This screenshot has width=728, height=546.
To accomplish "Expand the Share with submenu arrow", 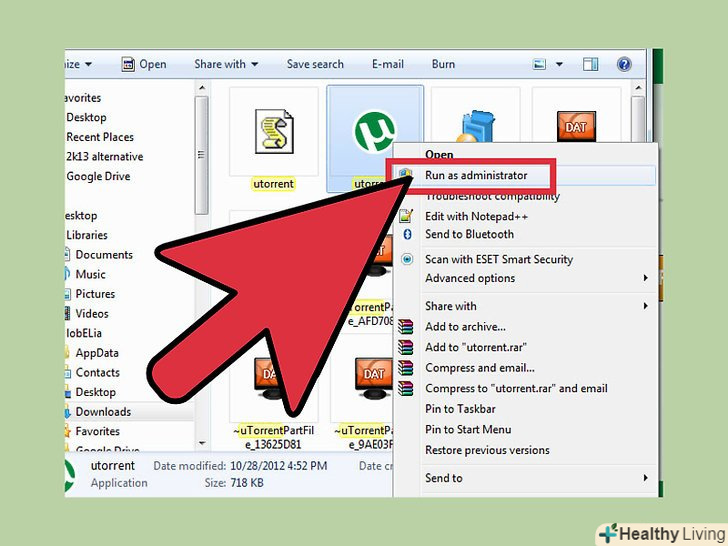I will point(645,306).
